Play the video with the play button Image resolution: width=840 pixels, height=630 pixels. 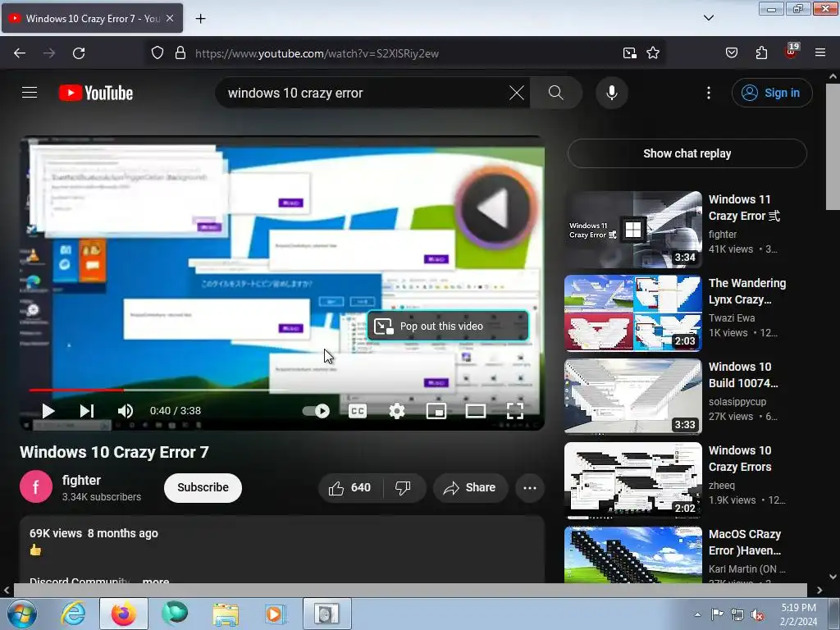click(x=48, y=411)
